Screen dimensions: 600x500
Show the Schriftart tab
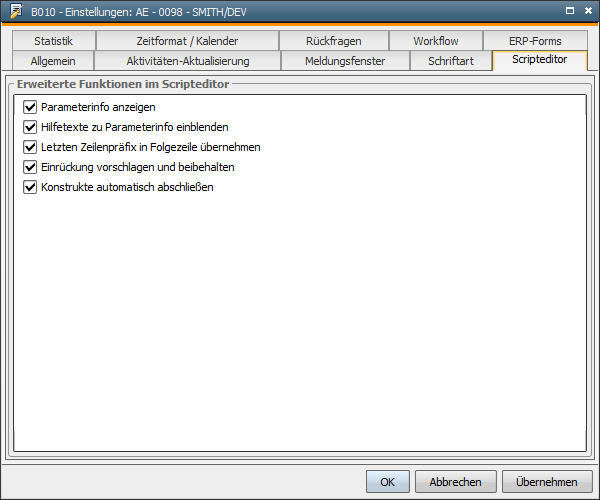click(451, 61)
